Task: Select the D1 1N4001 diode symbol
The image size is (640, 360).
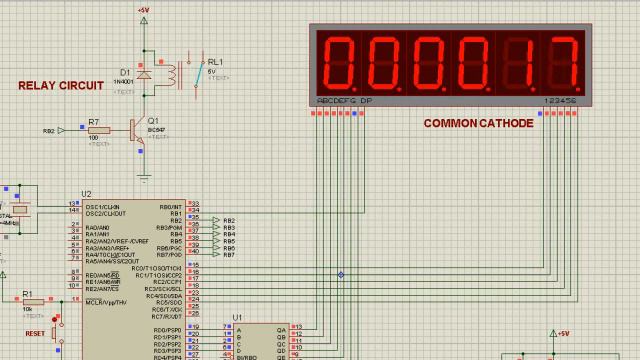Action: [144, 75]
